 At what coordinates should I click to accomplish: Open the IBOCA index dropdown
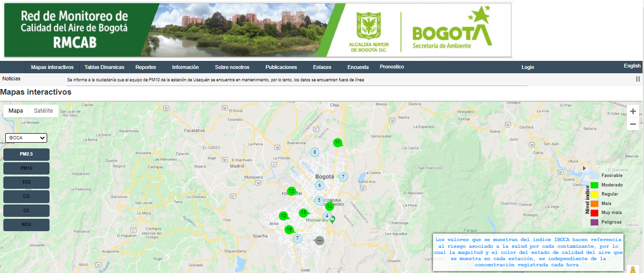(26, 138)
